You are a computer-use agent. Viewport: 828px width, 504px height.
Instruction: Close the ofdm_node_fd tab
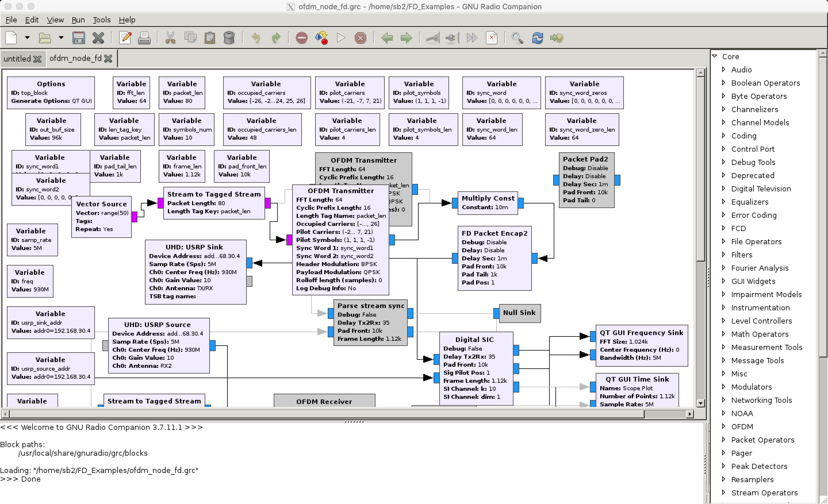pos(108,59)
